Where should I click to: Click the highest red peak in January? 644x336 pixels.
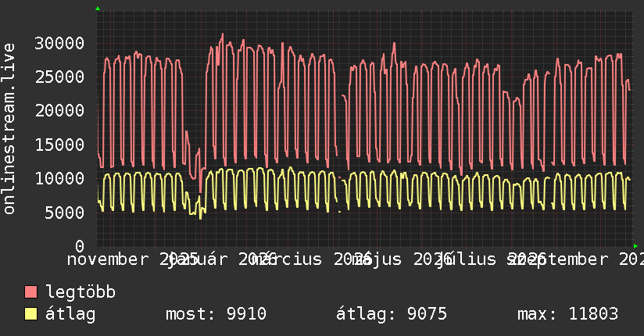[x=223, y=34]
